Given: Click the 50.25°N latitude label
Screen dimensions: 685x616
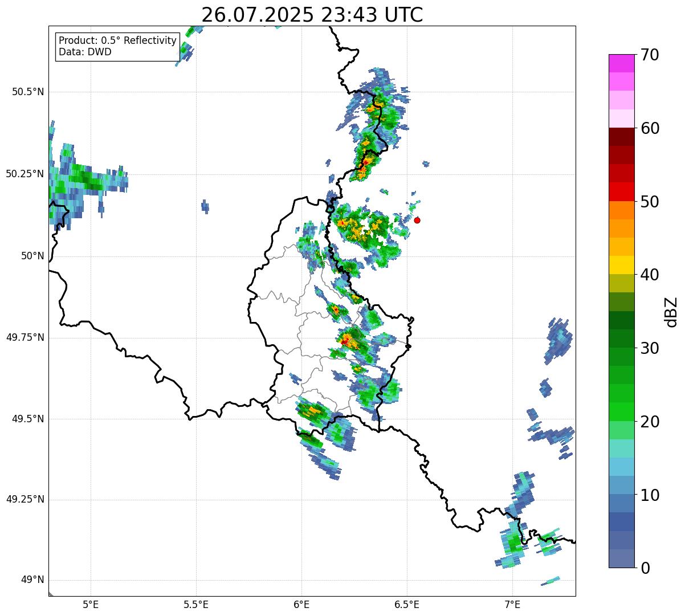Looking at the screenshot, I should [x=25, y=174].
